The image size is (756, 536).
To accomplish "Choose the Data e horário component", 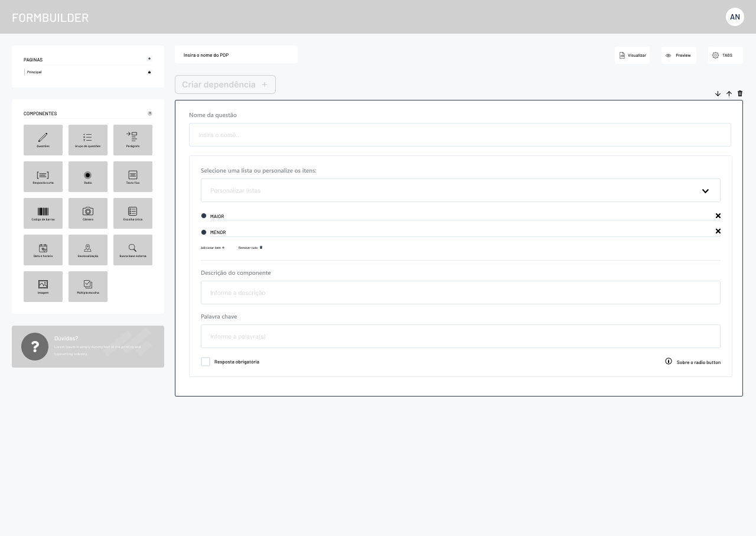I will (x=43, y=250).
